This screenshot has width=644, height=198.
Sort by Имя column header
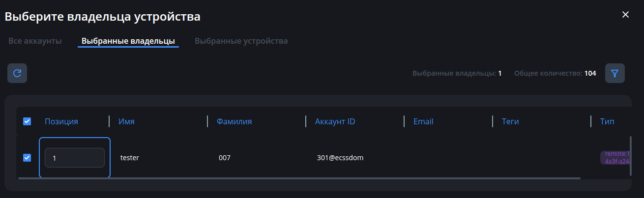point(126,121)
